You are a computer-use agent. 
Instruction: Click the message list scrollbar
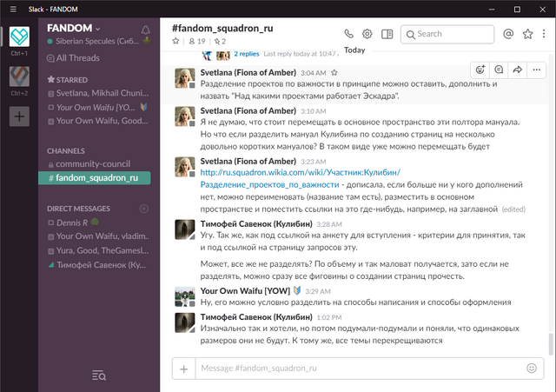click(x=551, y=344)
